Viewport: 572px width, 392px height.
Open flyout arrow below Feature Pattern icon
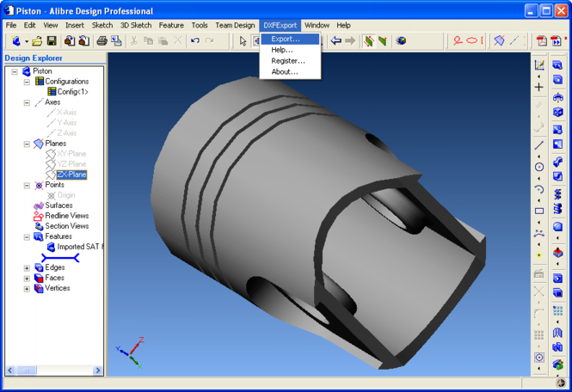[557, 322]
